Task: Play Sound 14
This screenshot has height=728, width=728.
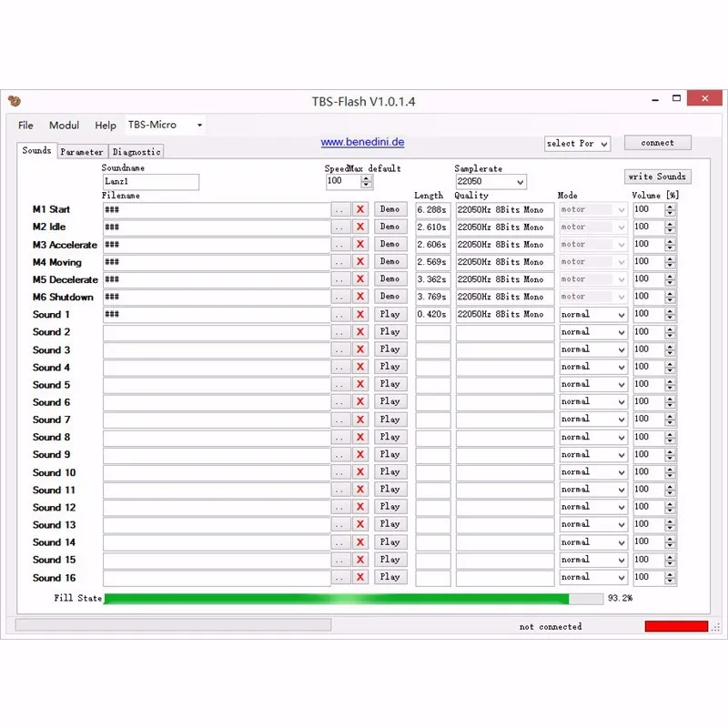Action: click(x=390, y=542)
